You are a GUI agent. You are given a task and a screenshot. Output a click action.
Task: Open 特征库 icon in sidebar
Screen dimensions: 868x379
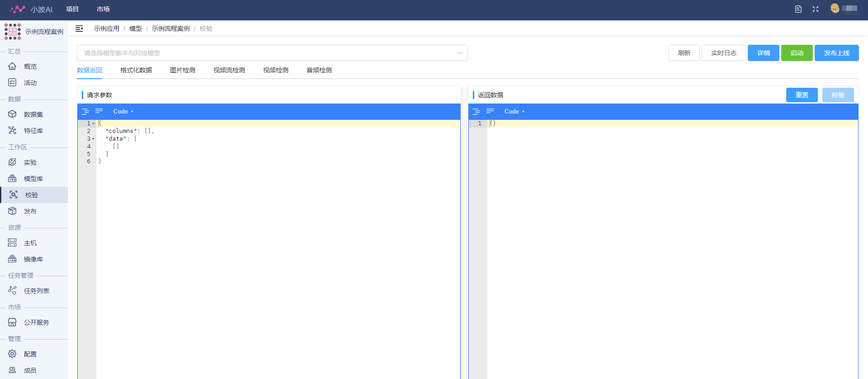[12, 131]
